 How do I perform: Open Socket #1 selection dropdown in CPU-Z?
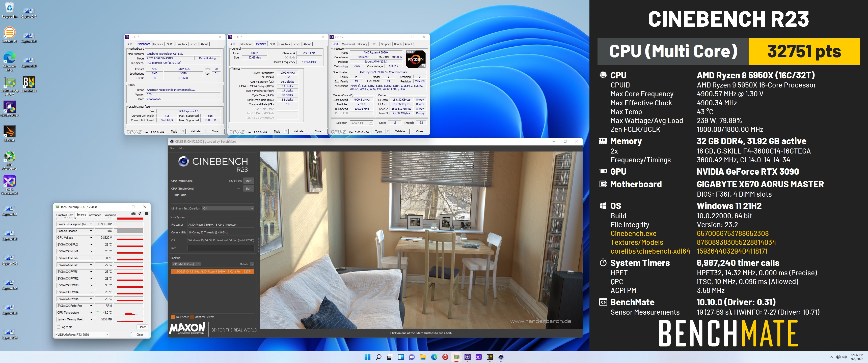point(361,123)
